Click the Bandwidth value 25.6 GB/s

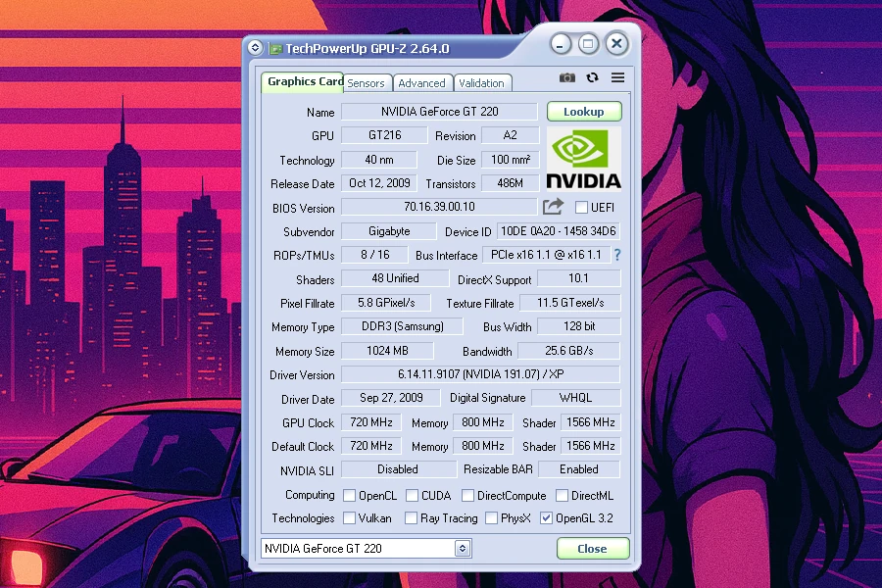coord(568,351)
